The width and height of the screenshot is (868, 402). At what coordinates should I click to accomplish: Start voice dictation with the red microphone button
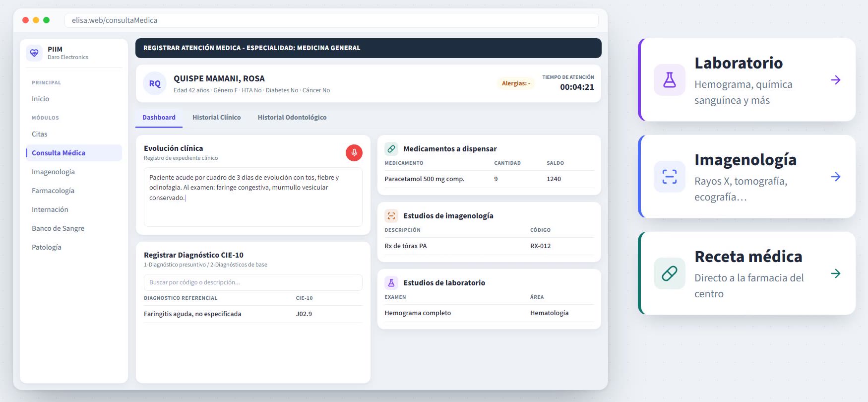[354, 153]
